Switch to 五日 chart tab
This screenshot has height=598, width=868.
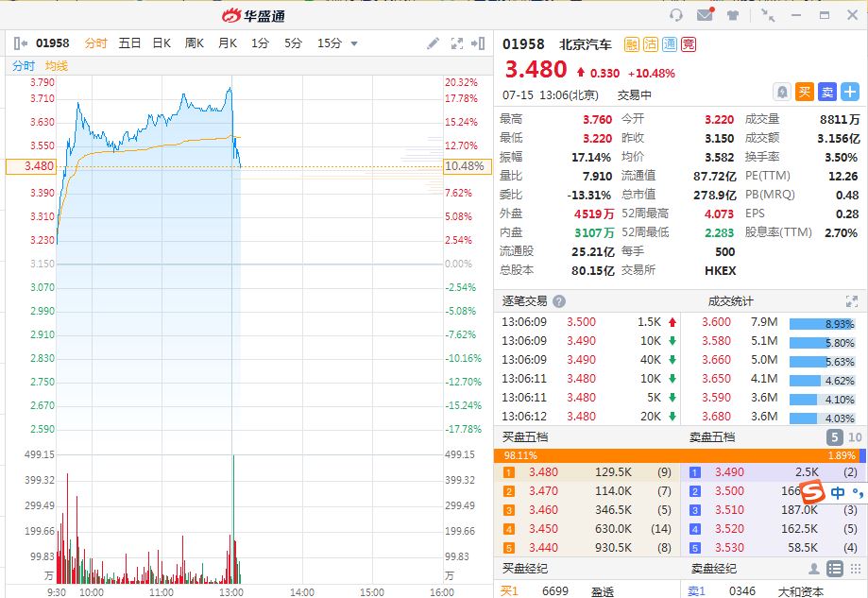(129, 43)
